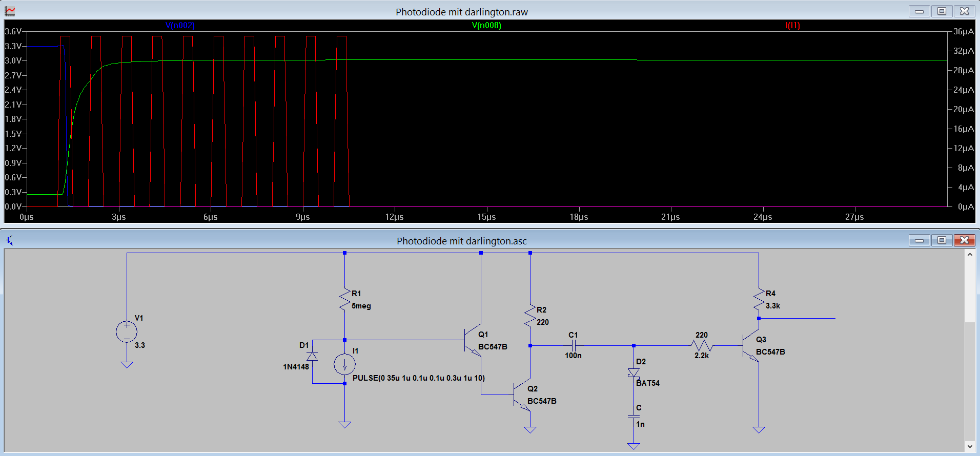Click the waveform window icon in title bar
The width and height of the screenshot is (980, 456).
tap(10, 11)
